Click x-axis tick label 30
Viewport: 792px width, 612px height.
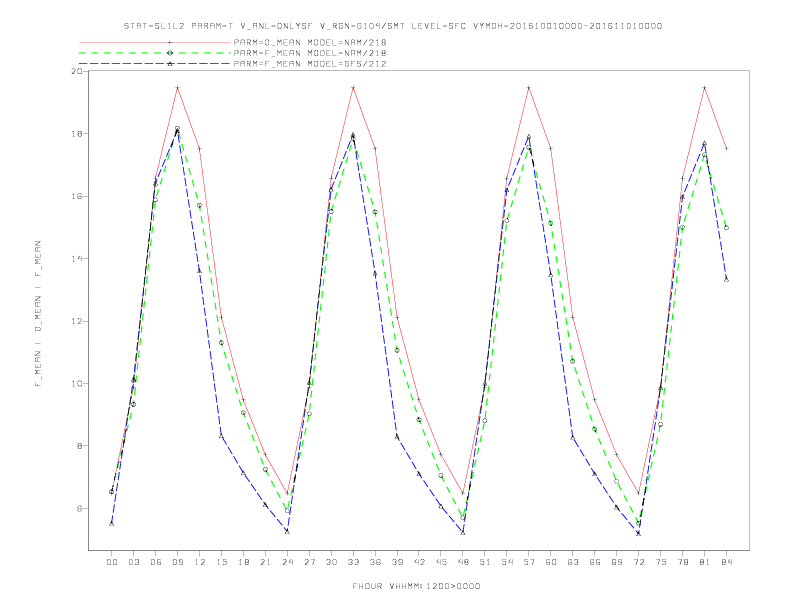[x=331, y=562]
